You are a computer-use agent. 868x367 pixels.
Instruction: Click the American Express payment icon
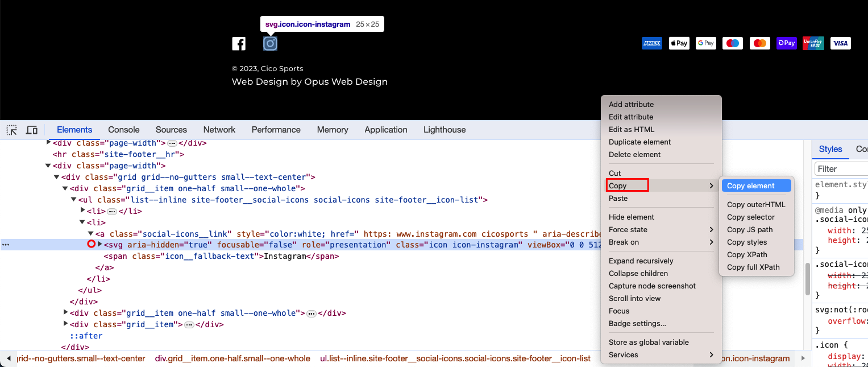[652, 43]
